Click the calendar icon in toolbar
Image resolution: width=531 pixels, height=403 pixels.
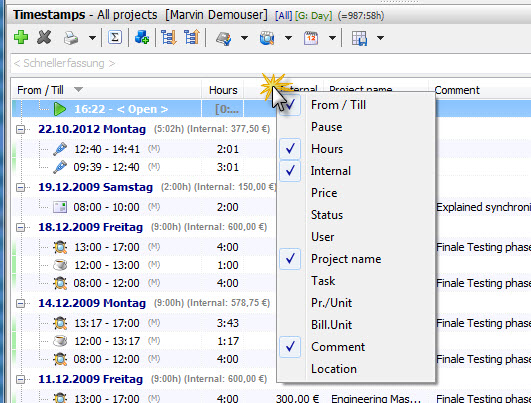311,38
